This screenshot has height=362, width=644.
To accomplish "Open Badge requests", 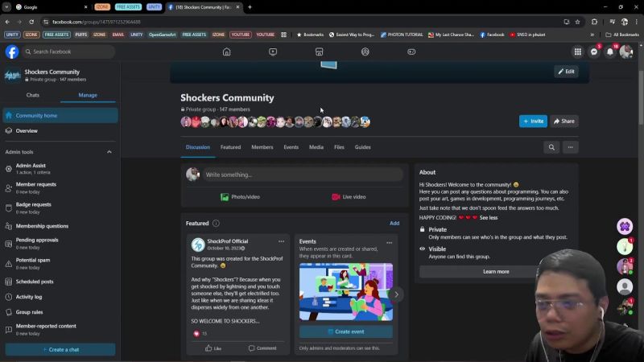I will (x=60, y=208).
